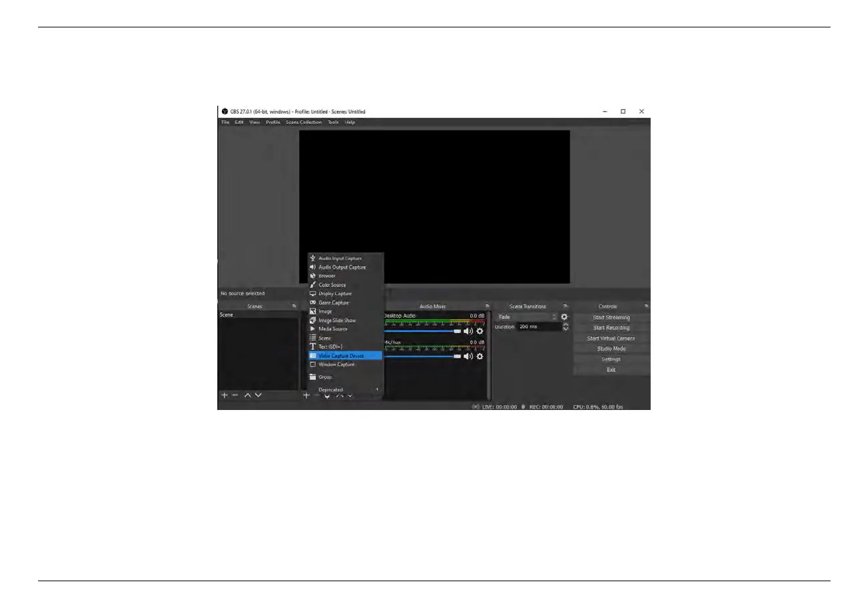Add a Media Source
The image size is (868, 614).
(346, 329)
